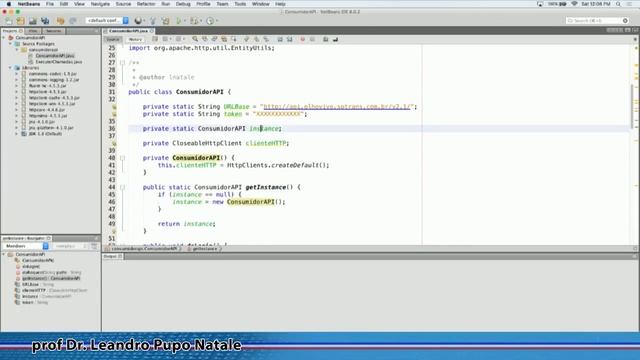Open the Navigate menu
The width and height of the screenshot is (640, 360).
click(100, 4)
